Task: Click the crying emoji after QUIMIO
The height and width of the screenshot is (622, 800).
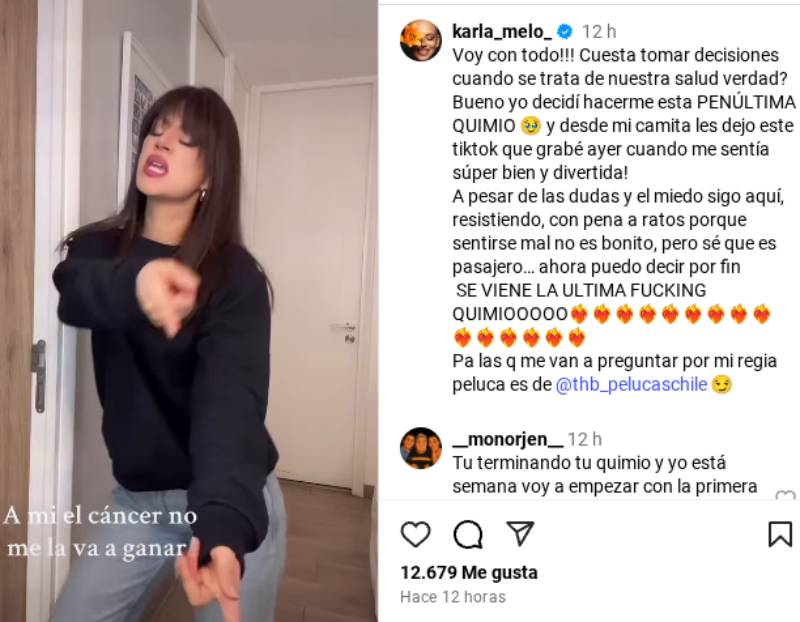Action: [x=531, y=126]
